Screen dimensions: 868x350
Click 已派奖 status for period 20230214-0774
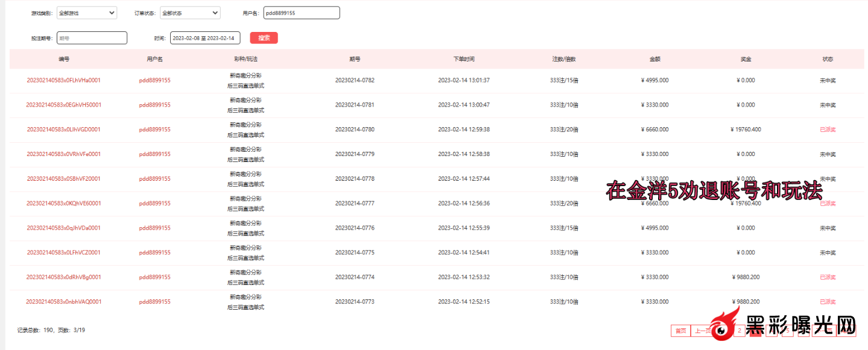[x=828, y=277]
